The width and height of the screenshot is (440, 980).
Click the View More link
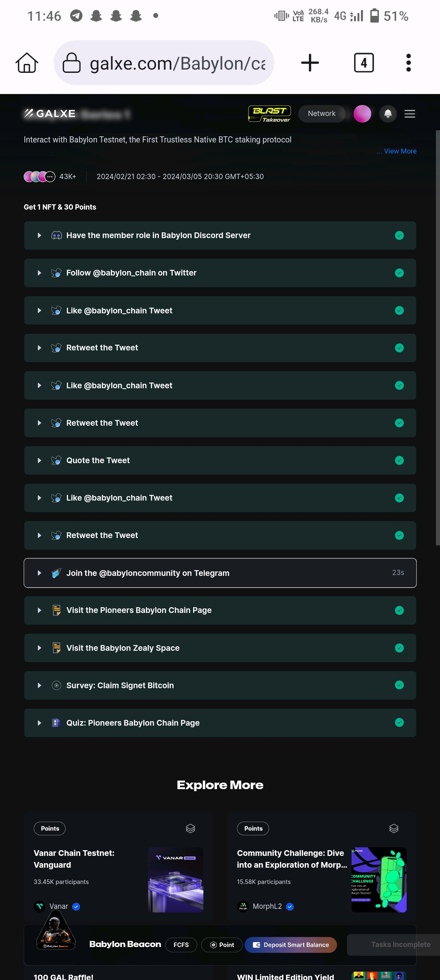coord(400,151)
